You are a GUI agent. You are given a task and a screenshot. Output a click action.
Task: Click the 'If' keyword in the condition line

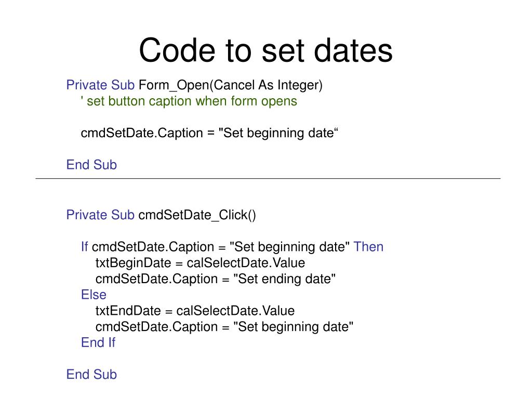84,247
